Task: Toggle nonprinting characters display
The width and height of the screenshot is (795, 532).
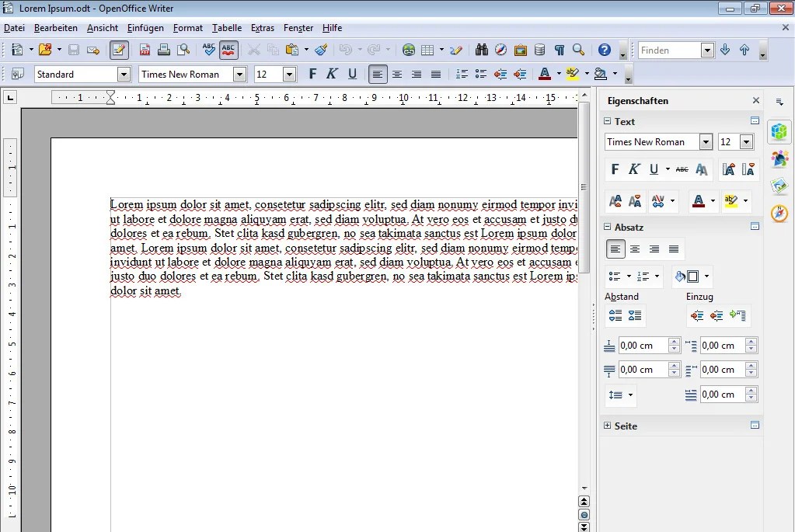Action: pos(559,49)
